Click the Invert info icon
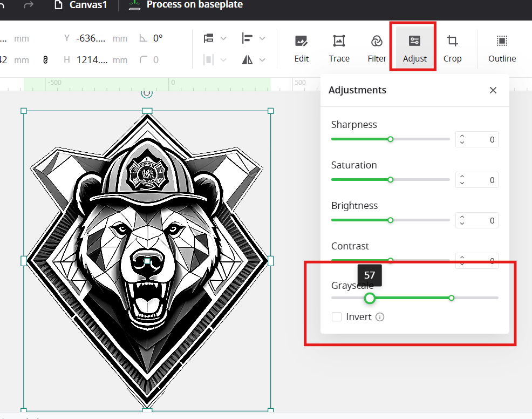The height and width of the screenshot is (419, 532). 380,317
